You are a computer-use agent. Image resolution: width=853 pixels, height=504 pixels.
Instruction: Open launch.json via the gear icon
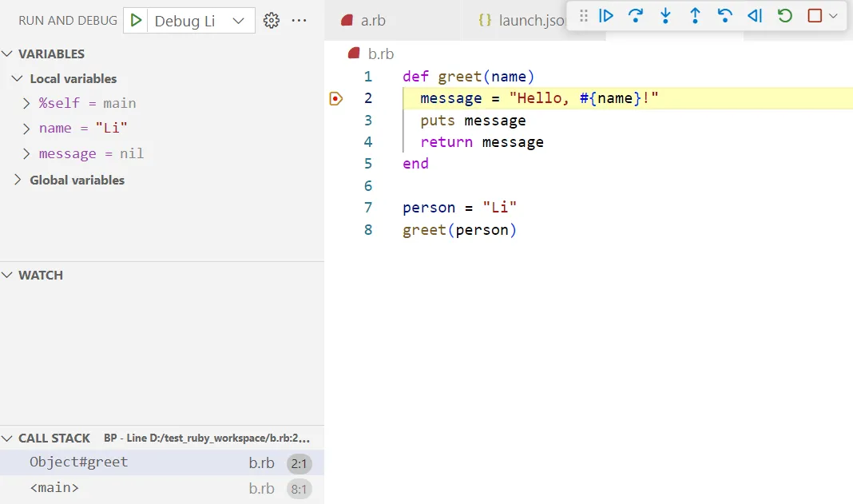point(272,20)
